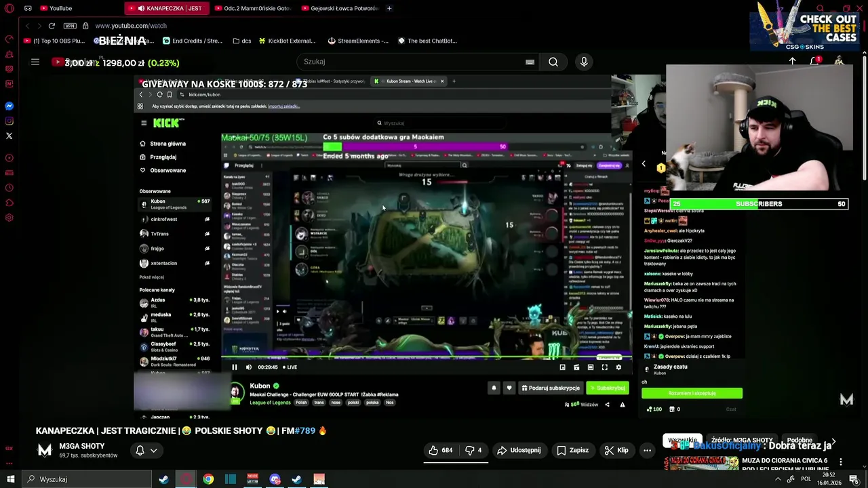The height and width of the screenshot is (488, 868).
Task: Switch to the Gejowski Łowca Potworów tab
Action: tap(339, 8)
